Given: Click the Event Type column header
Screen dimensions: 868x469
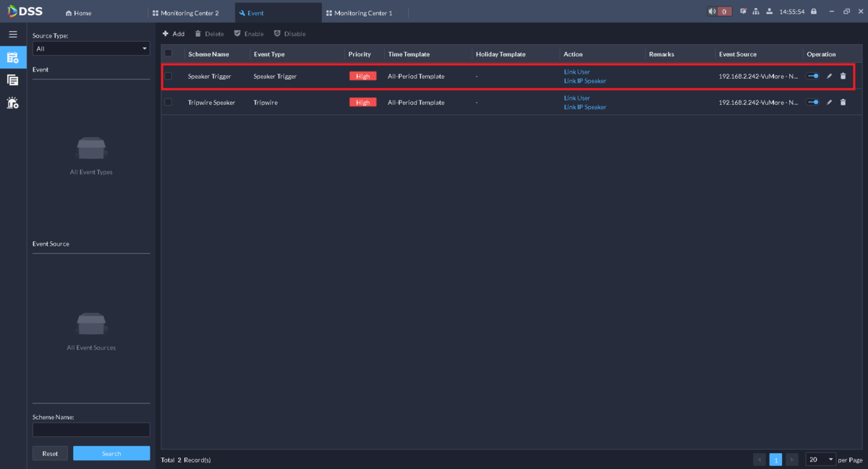Looking at the screenshot, I should 269,54.
